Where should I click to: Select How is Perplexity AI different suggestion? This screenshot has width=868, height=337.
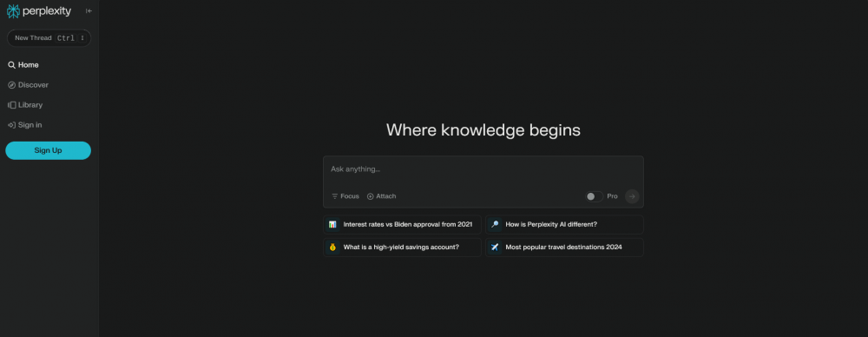click(x=565, y=224)
